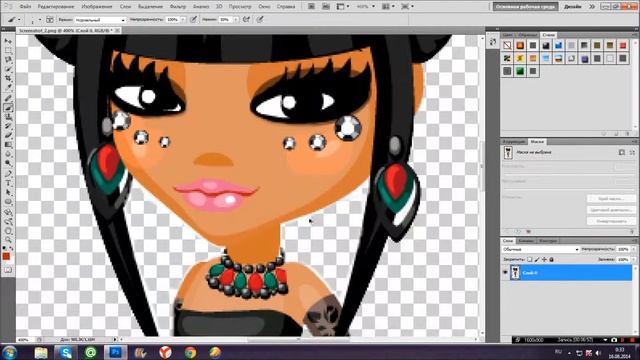
Task: Apply the green style swatch
Action: (520, 71)
